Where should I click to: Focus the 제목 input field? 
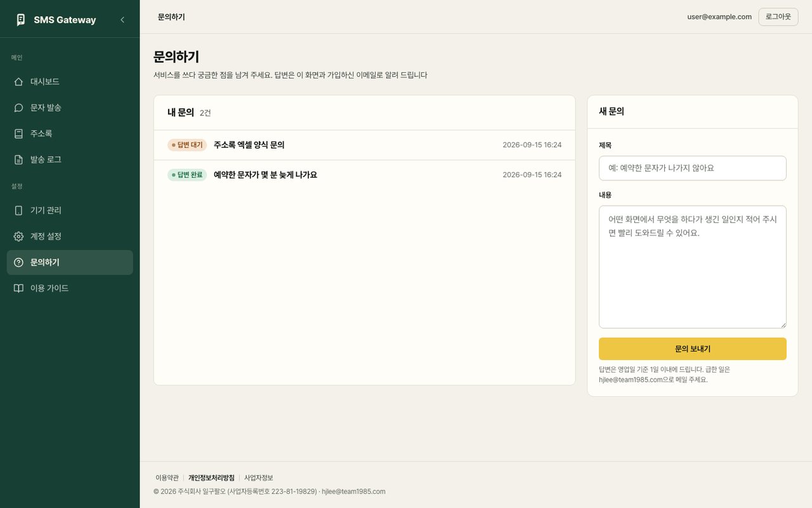(x=692, y=168)
